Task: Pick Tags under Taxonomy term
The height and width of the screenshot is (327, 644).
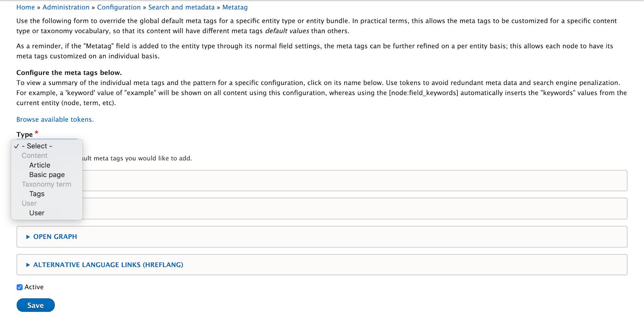Action: pyautogui.click(x=37, y=194)
